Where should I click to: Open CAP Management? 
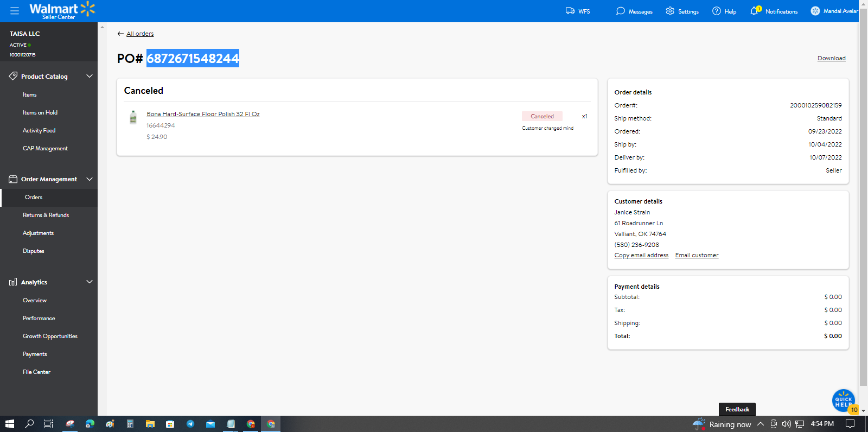coord(45,148)
